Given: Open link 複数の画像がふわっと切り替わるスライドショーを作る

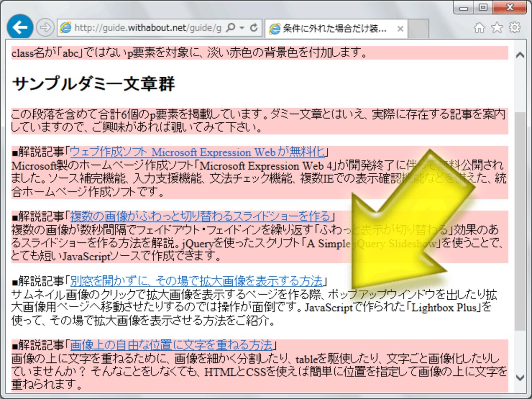Looking at the screenshot, I should (x=200, y=216).
